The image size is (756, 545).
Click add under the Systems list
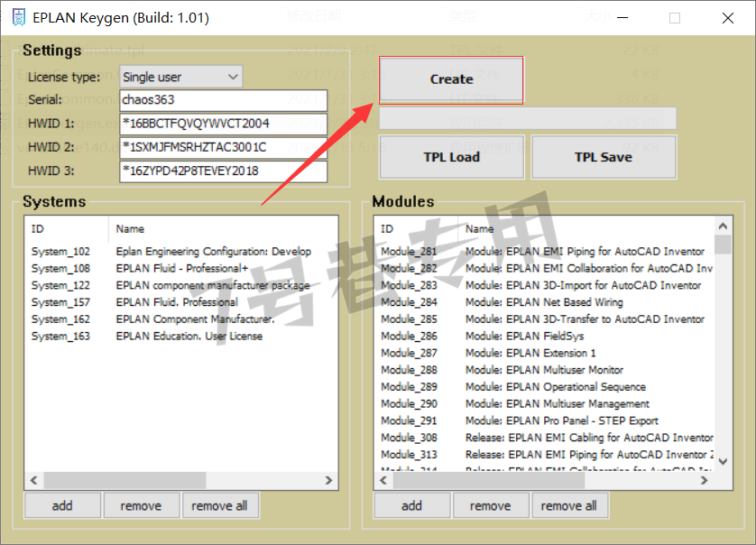click(x=62, y=505)
